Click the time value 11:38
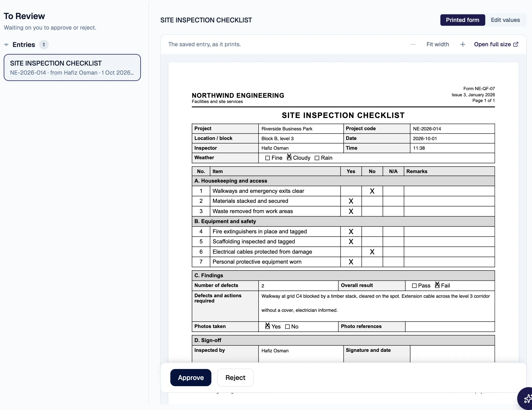Image resolution: width=532 pixels, height=410 pixels. (419, 148)
